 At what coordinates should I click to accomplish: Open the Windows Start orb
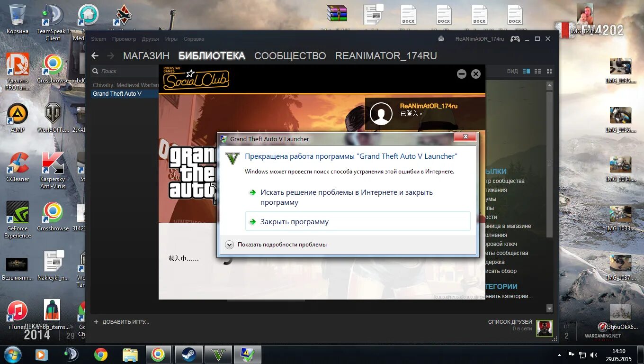[12, 354]
